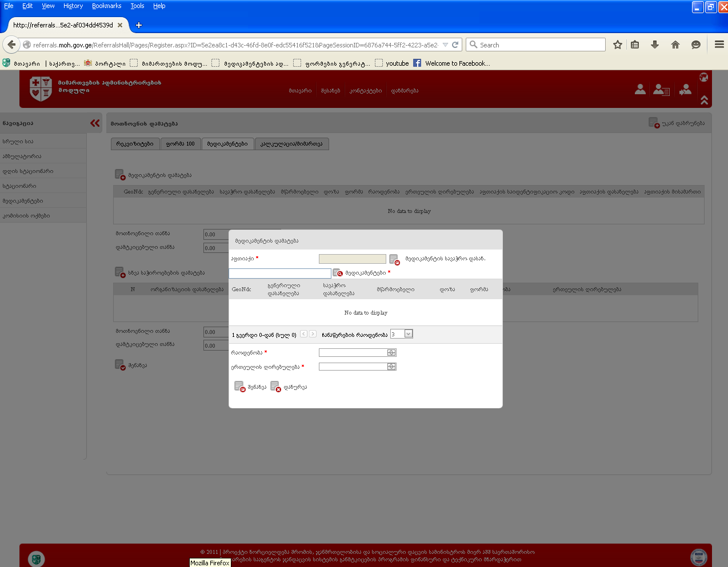Click the შენახვა save icon in the dialog
The width and height of the screenshot is (728, 567).
239,387
